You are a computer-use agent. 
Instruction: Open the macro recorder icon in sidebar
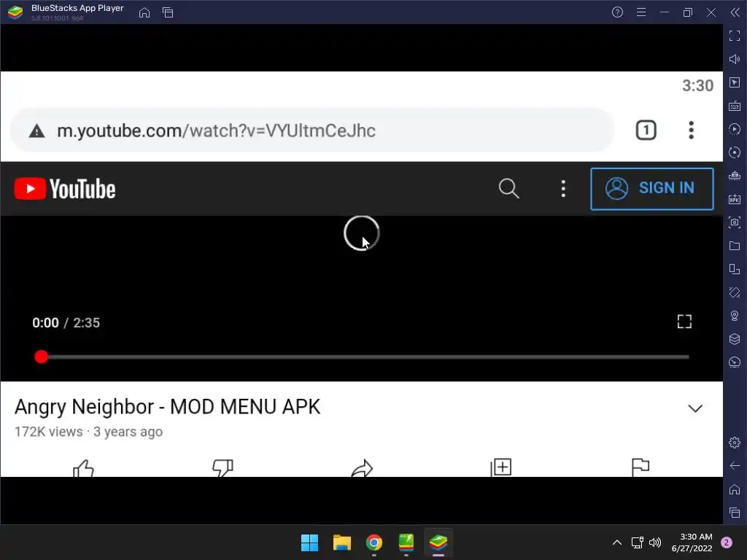[x=735, y=129]
